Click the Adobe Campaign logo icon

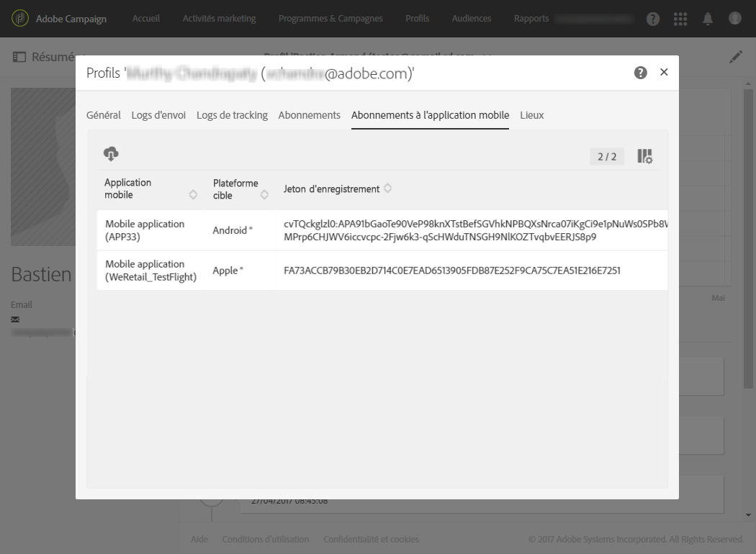pos(19,18)
